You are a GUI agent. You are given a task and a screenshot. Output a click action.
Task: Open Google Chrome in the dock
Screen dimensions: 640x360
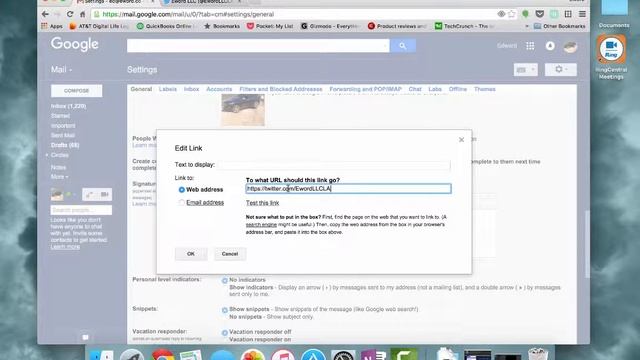[x=163, y=355]
